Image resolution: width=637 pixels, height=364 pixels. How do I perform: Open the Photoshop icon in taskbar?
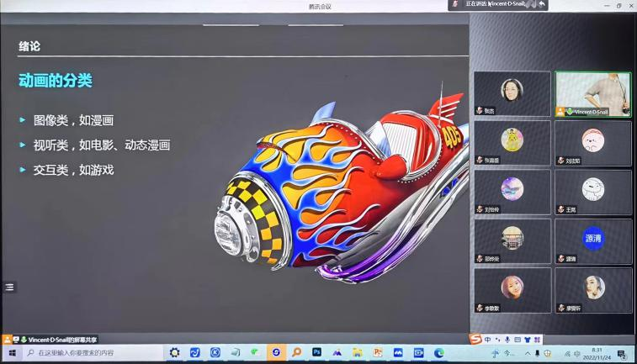coord(316,353)
